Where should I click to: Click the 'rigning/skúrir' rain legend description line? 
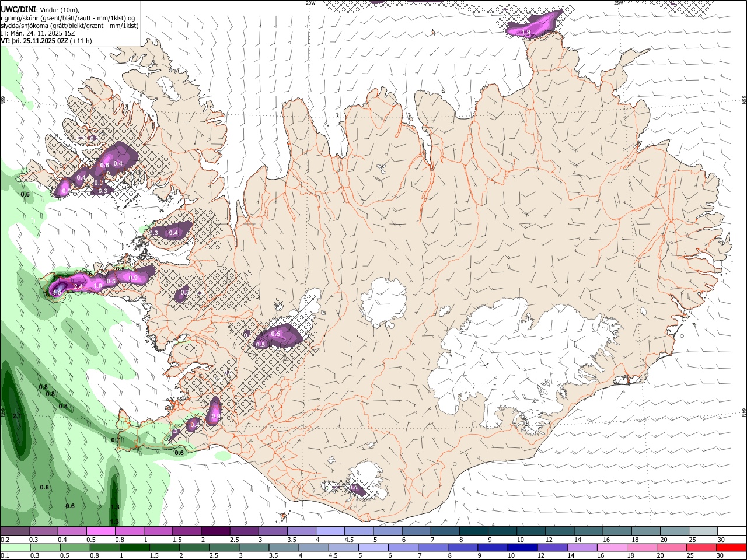pyautogui.click(x=68, y=18)
